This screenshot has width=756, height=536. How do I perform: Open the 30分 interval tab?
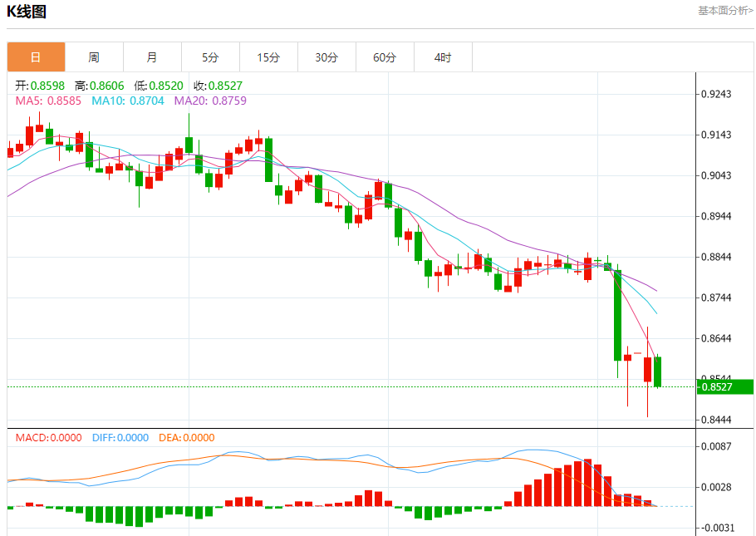click(326, 57)
